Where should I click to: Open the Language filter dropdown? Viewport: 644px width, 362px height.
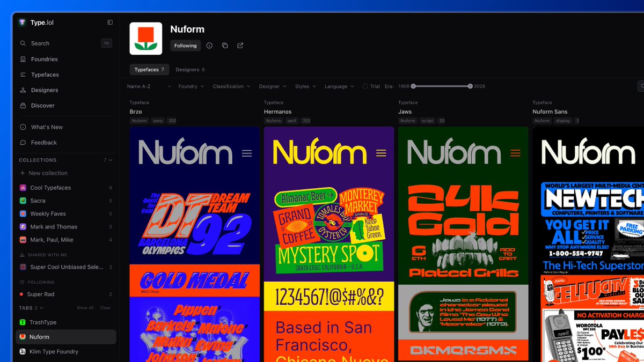pyautogui.click(x=339, y=86)
